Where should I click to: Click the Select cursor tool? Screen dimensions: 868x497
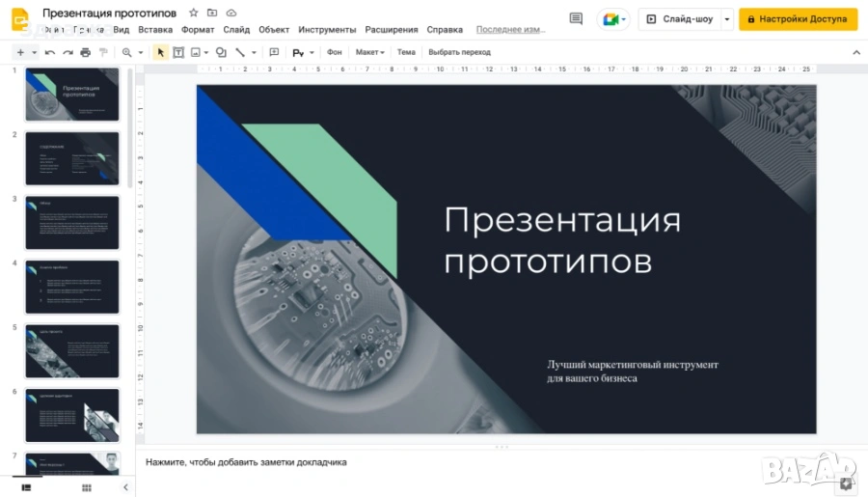161,52
